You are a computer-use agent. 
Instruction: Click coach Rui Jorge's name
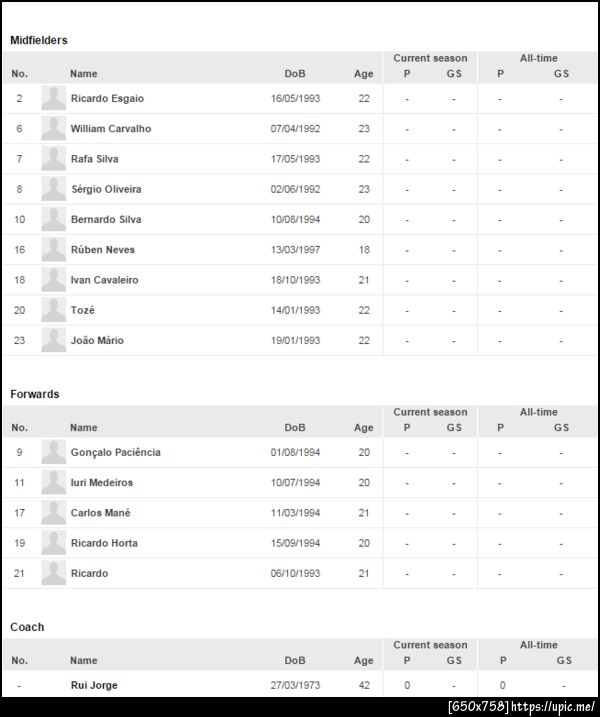pos(94,685)
